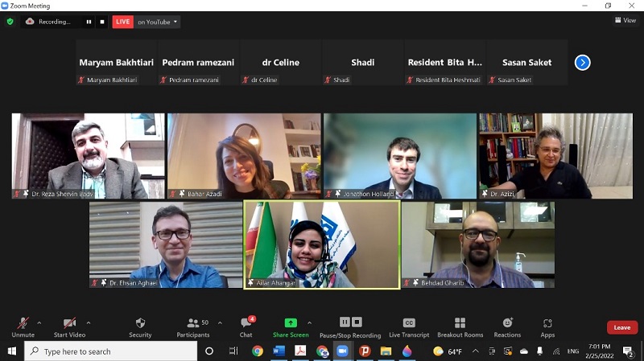
Task: Change layout using the View button
Action: click(624, 21)
